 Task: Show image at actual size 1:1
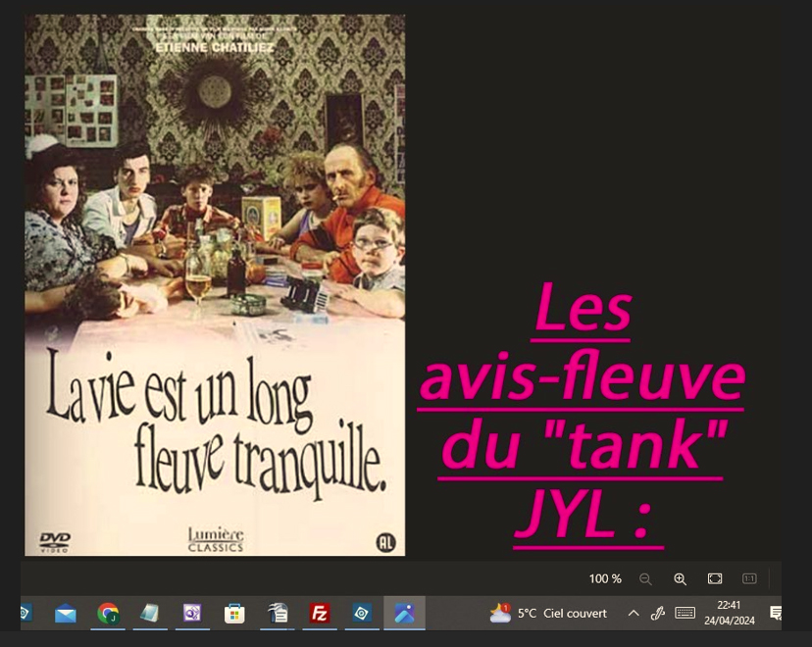pos(749,578)
